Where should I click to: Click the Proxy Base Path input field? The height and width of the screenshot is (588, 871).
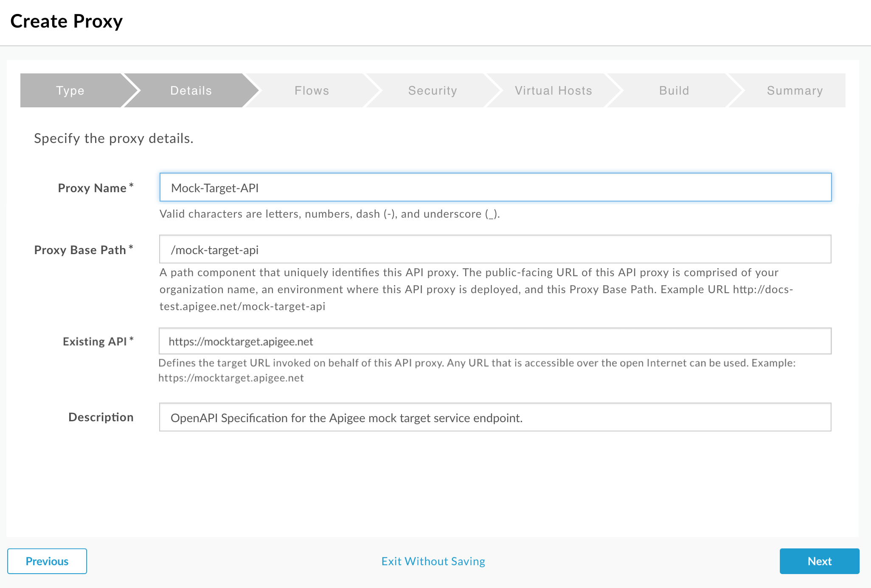(x=495, y=249)
